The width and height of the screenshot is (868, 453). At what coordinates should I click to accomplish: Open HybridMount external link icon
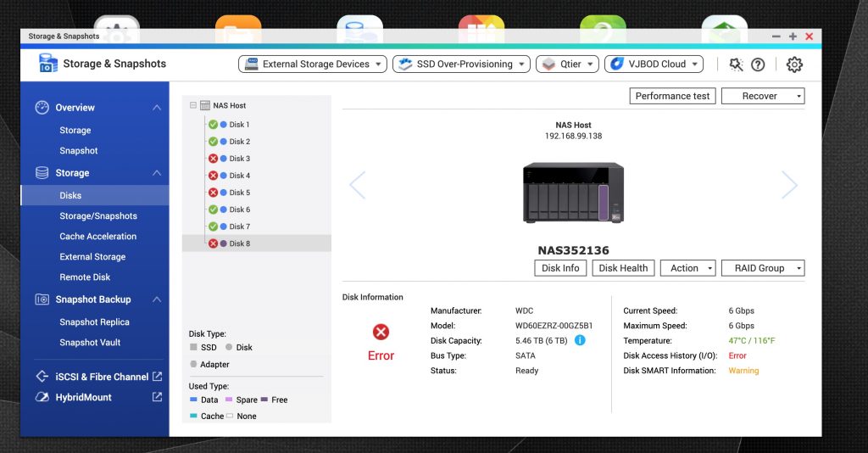tap(157, 397)
